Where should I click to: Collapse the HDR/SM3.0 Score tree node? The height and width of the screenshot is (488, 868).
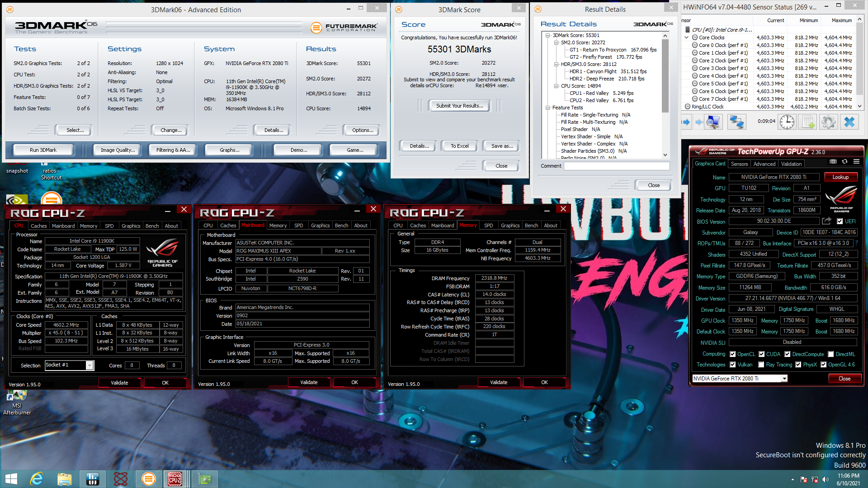(557, 64)
